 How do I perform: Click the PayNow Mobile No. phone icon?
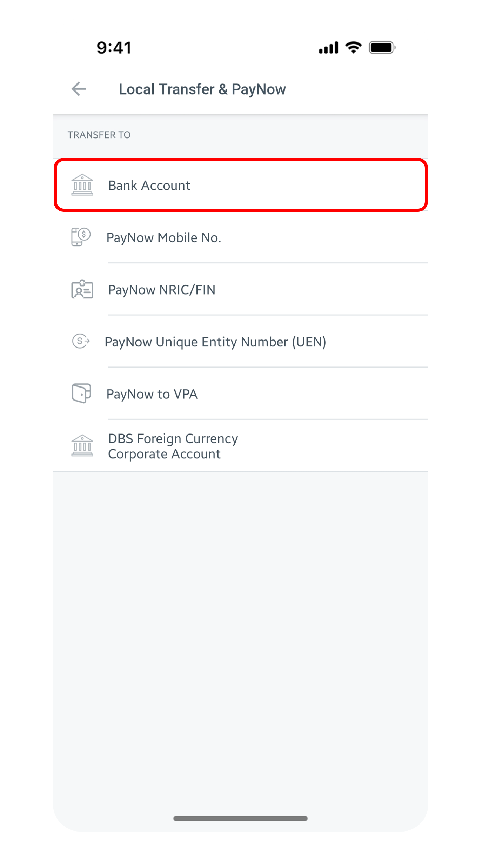81,237
